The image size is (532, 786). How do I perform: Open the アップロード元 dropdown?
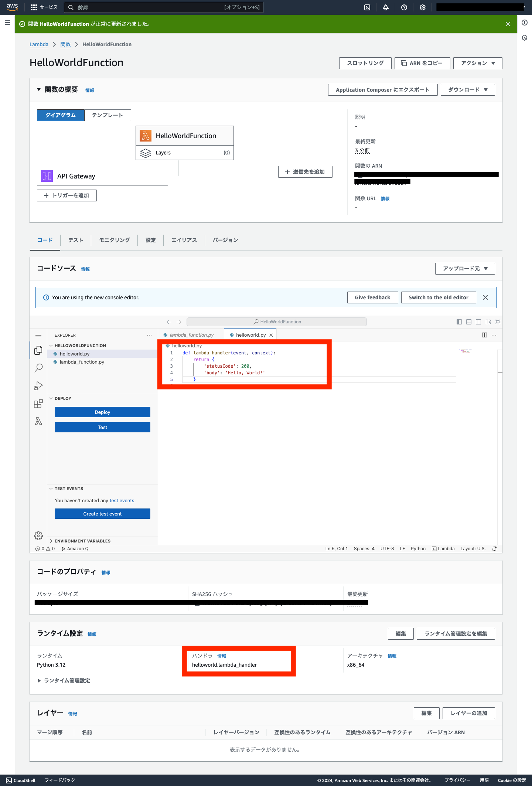465,269
